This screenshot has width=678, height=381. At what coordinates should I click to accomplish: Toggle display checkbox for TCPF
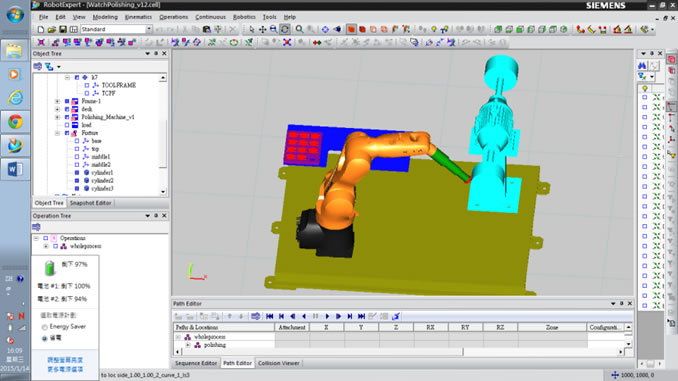(x=87, y=93)
